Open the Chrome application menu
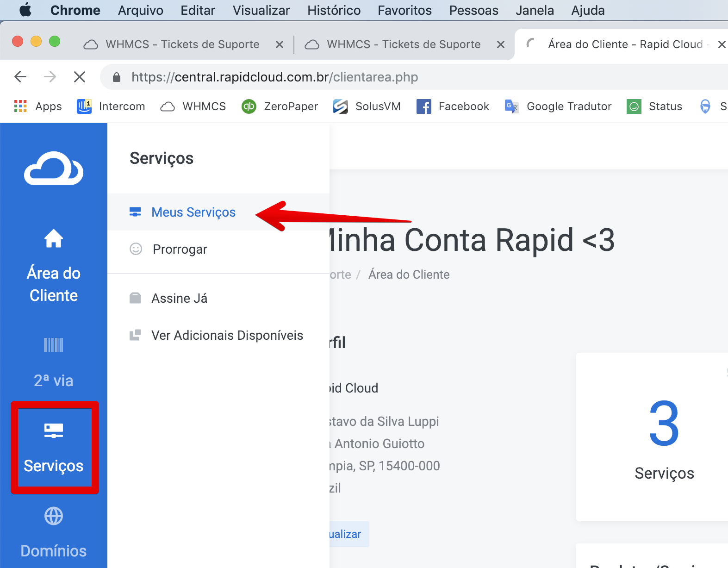The width and height of the screenshot is (728, 568). coord(75,10)
